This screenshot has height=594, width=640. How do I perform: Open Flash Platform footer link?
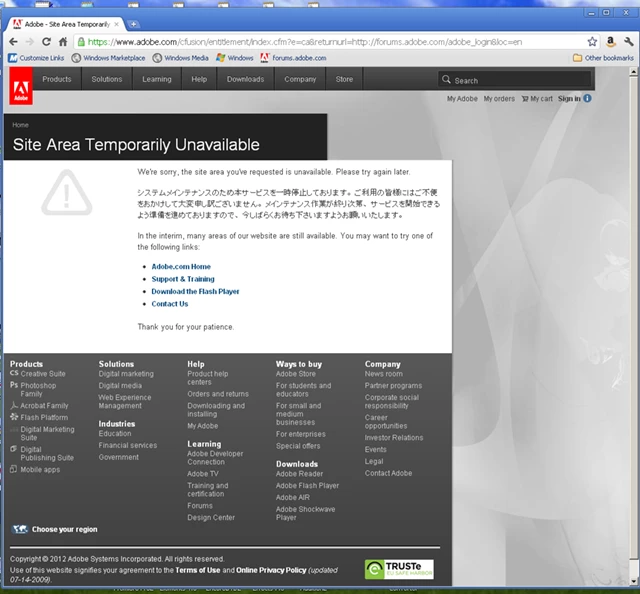[x=44, y=417]
